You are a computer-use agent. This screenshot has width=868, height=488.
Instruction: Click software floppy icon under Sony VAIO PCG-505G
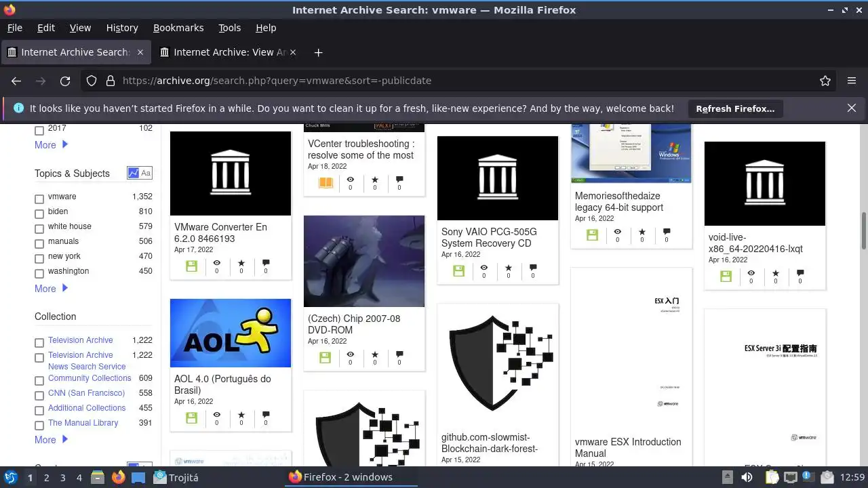point(458,271)
